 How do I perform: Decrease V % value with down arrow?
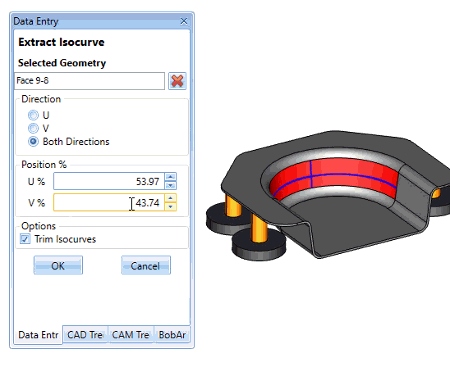click(x=171, y=207)
